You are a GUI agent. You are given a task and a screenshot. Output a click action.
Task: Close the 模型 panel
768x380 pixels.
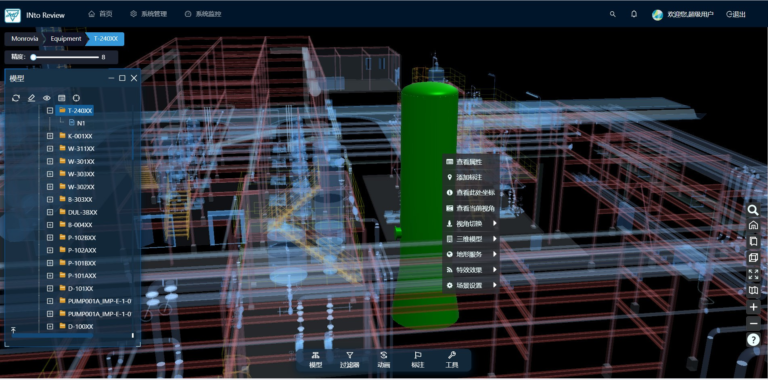[x=134, y=78]
